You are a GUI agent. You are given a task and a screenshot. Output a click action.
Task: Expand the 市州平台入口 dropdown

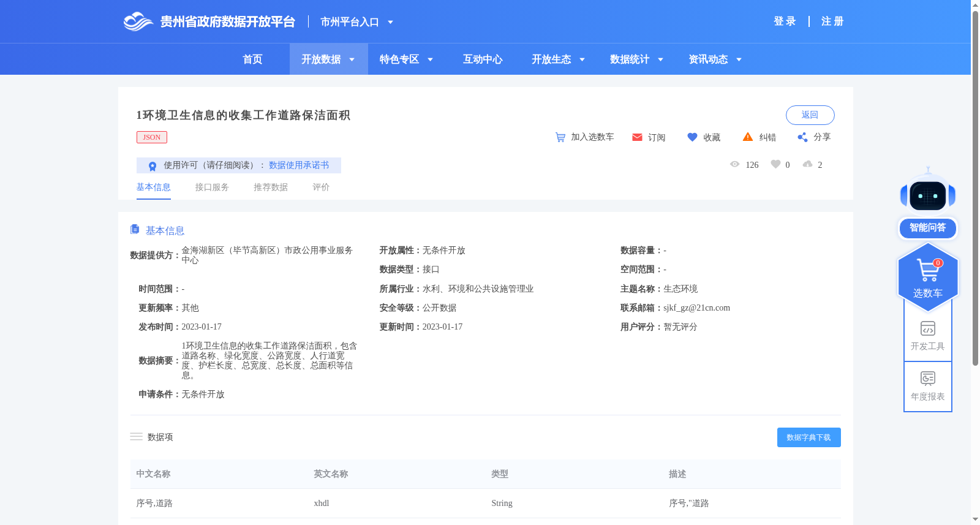tap(390, 22)
